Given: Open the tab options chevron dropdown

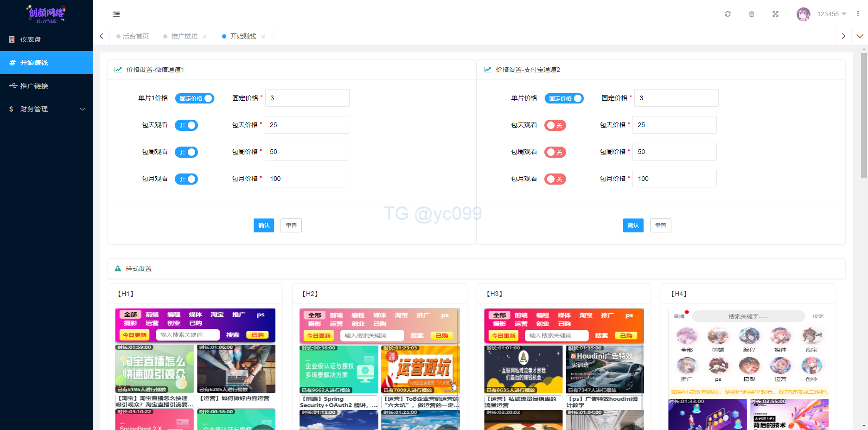Looking at the screenshot, I should [x=860, y=36].
